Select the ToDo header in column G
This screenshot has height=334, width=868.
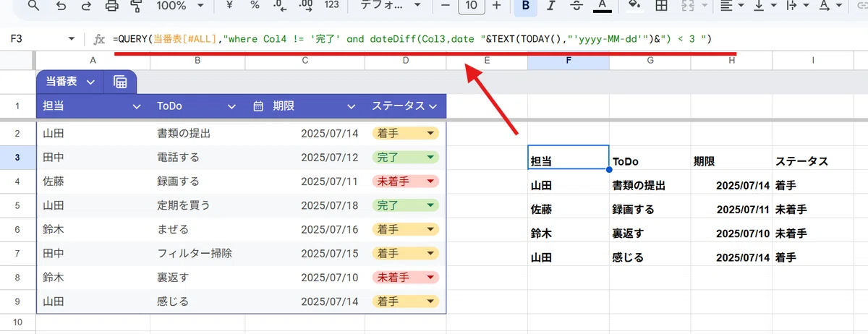click(x=650, y=158)
